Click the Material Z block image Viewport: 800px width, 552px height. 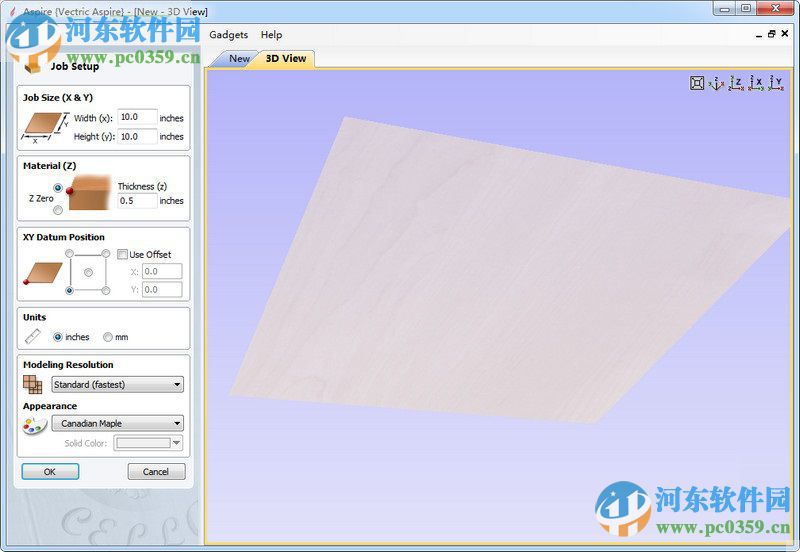[x=89, y=192]
